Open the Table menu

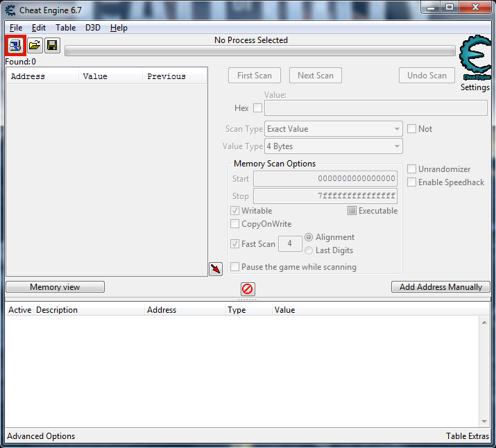pyautogui.click(x=65, y=28)
